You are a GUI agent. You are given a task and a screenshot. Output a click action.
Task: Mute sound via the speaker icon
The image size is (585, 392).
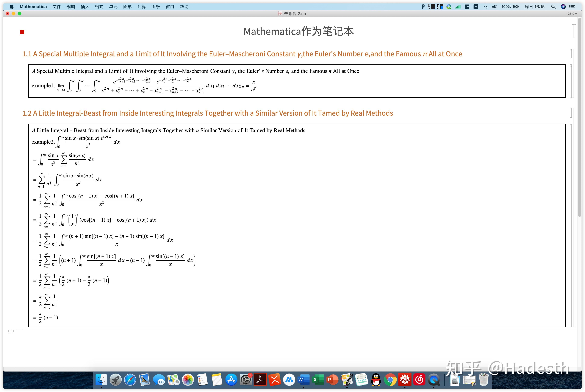click(495, 6)
